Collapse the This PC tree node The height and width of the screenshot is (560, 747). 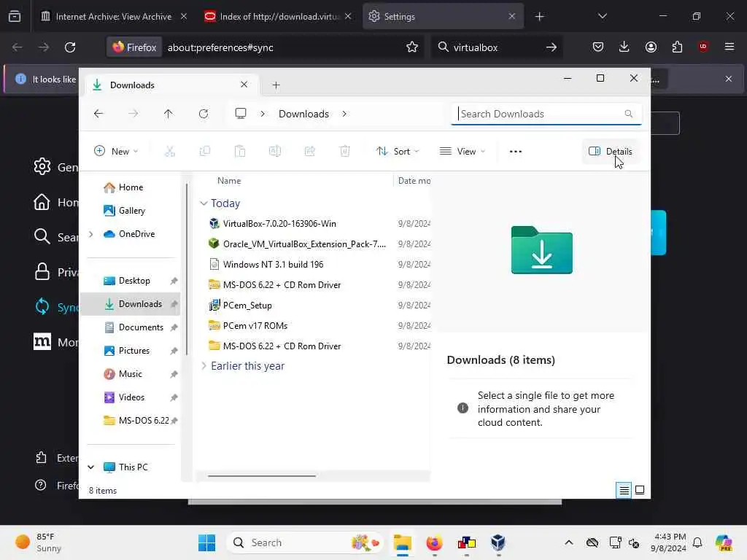coord(91,467)
